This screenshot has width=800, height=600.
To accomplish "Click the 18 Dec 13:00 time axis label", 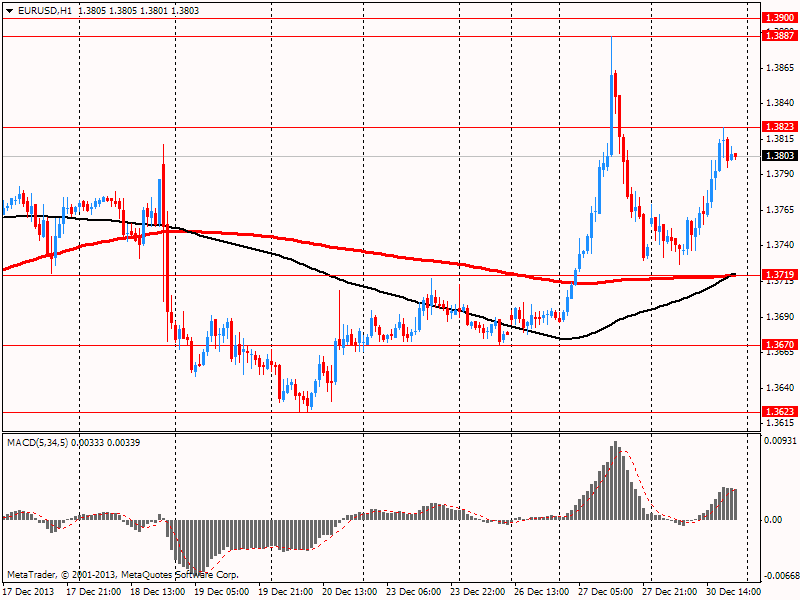I will pyautogui.click(x=157, y=591).
